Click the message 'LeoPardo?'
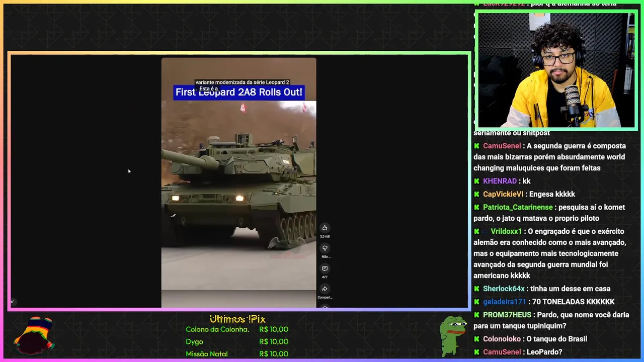 pos(544,352)
